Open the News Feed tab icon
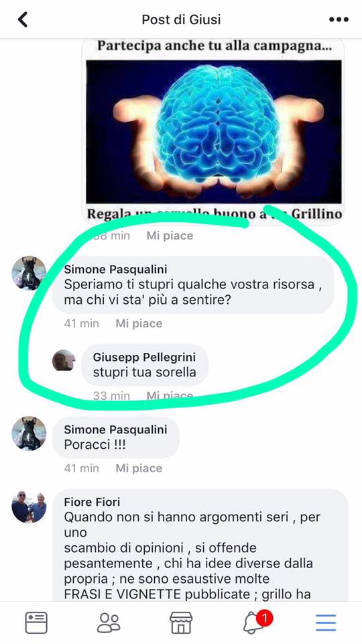The height and width of the screenshot is (644, 362). pyautogui.click(x=36, y=623)
